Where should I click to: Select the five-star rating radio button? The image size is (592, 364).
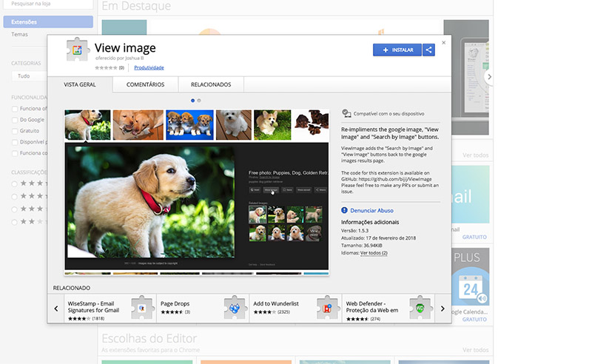(x=14, y=184)
